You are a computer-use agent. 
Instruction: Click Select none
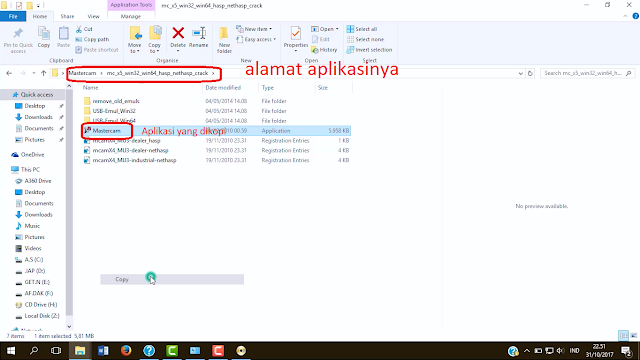[365, 39]
